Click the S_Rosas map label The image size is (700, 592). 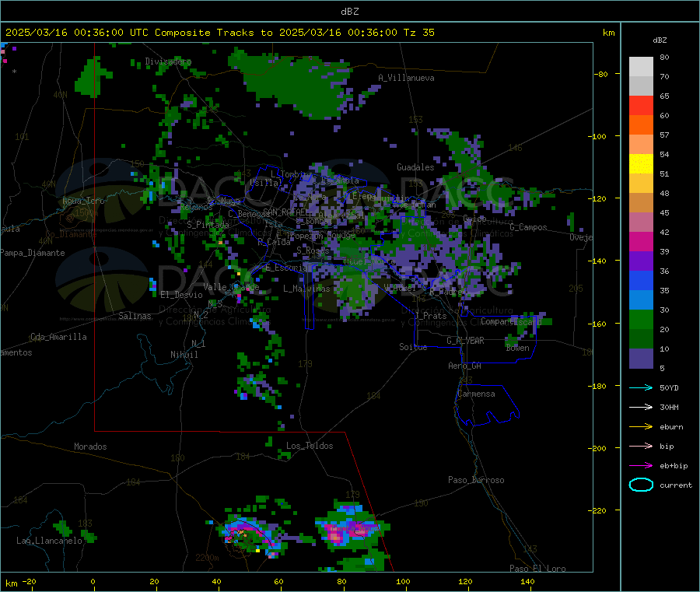coord(313,250)
